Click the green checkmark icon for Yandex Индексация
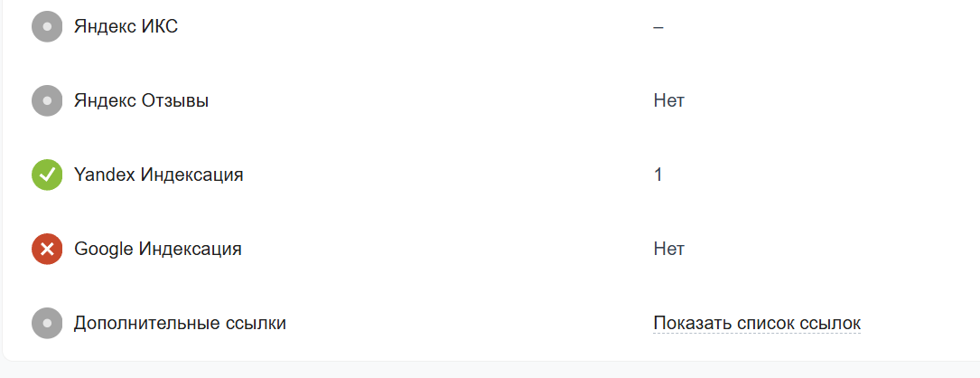 point(47,175)
